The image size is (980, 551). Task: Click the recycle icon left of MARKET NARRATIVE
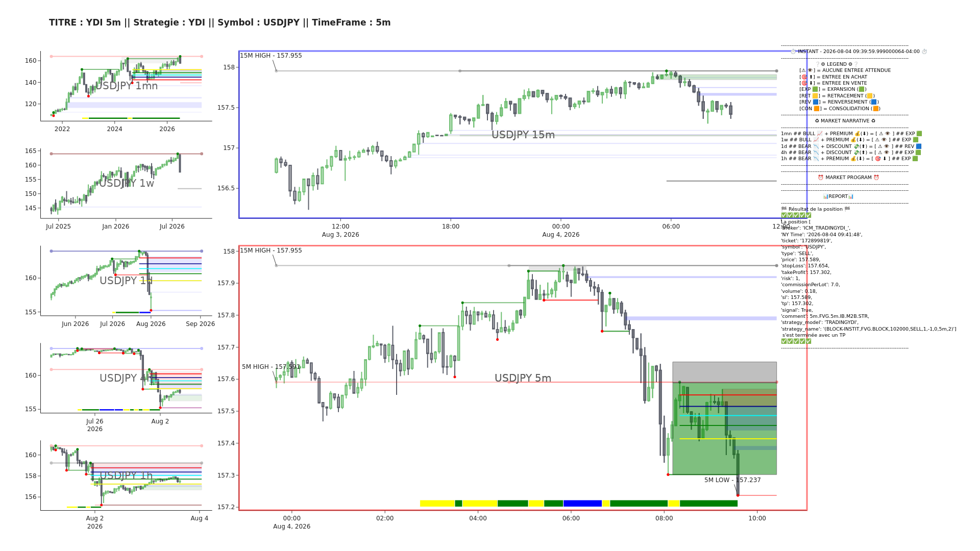[x=817, y=121]
